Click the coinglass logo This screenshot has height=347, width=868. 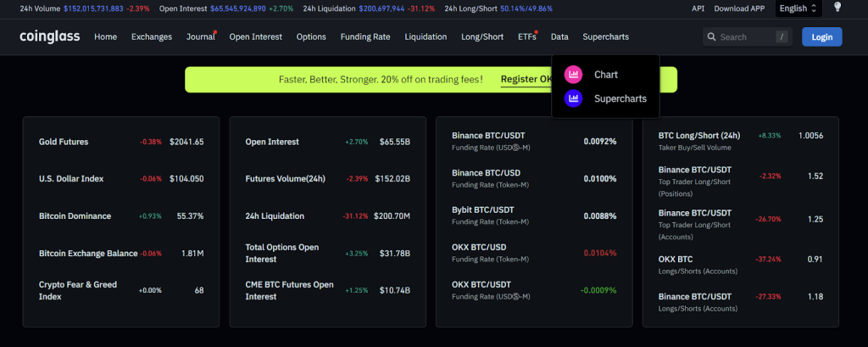(x=50, y=36)
